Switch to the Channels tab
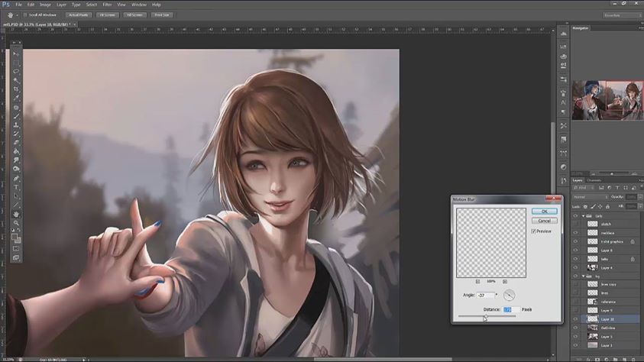 (594, 180)
